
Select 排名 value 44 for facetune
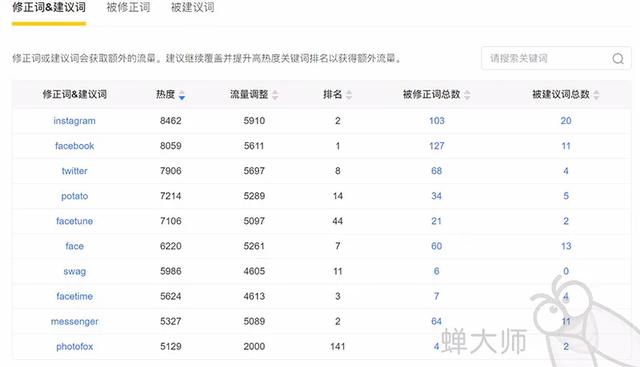click(338, 221)
